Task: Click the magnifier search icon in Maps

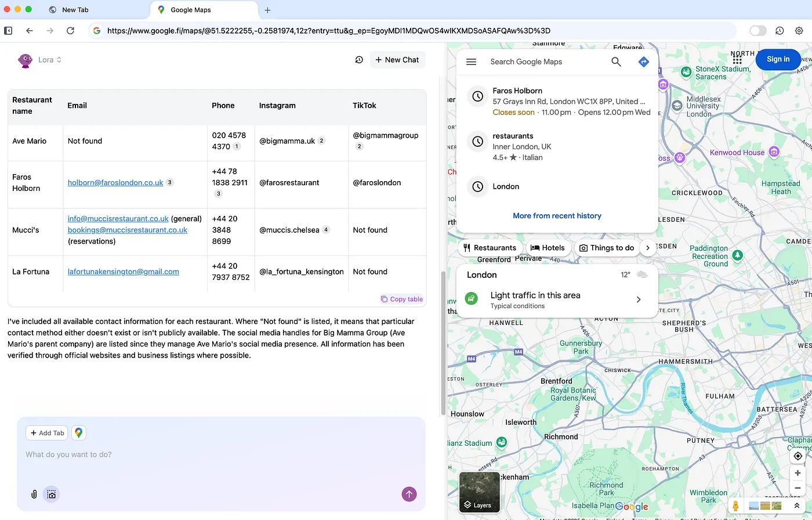Action: tap(616, 62)
